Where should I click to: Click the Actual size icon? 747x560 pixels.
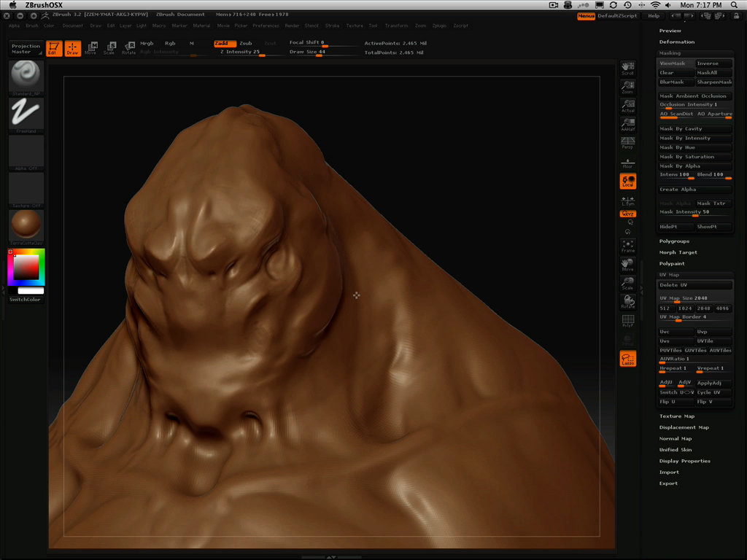coord(627,106)
